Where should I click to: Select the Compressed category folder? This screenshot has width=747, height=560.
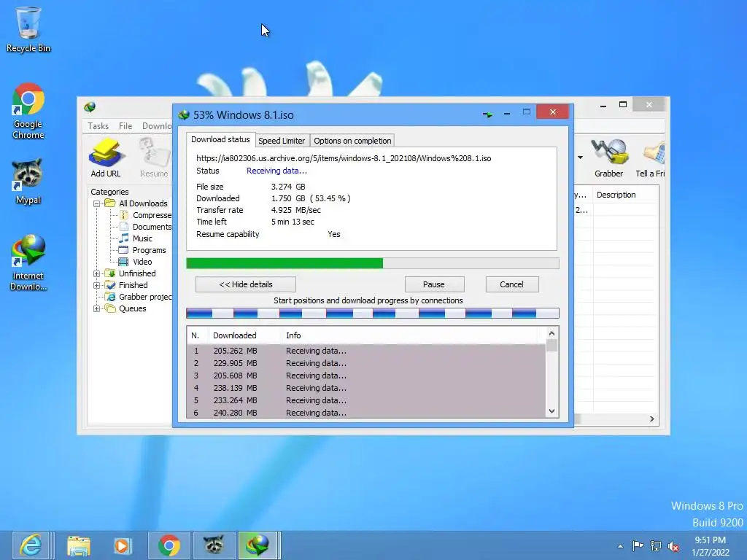click(145, 215)
